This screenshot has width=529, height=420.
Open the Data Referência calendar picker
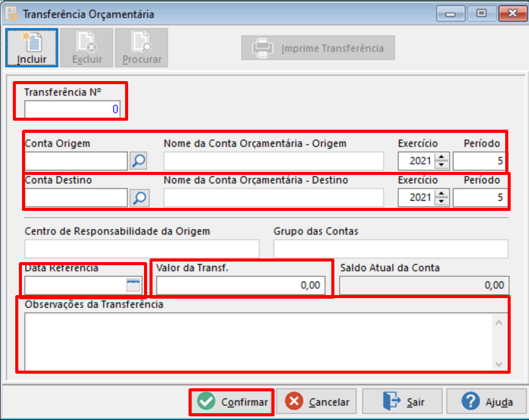[x=133, y=285]
